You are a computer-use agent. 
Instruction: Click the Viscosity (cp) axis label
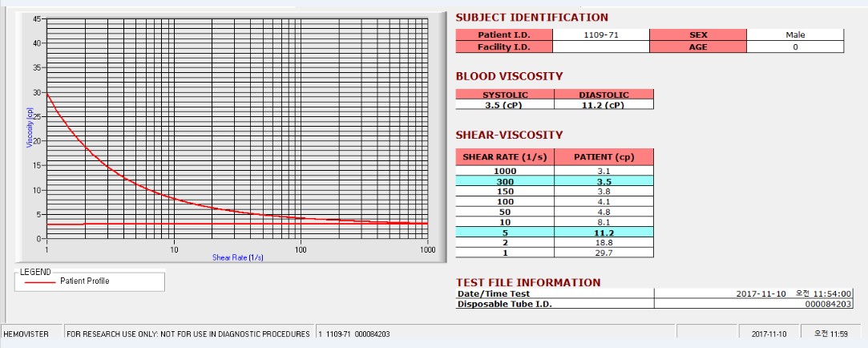30,127
